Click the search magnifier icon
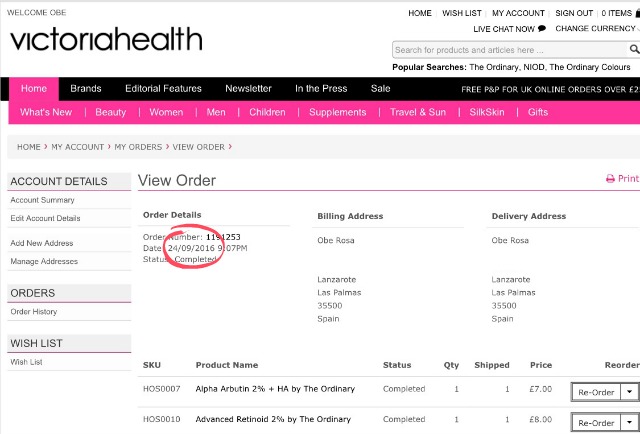The height and width of the screenshot is (434, 640). click(x=634, y=49)
